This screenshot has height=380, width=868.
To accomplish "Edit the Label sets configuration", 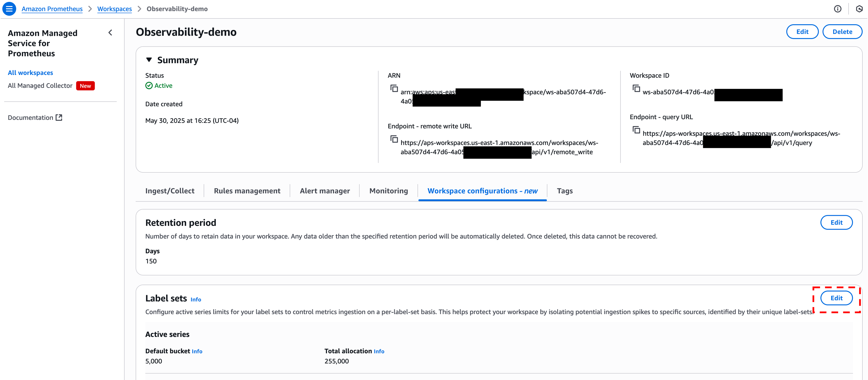I will 837,298.
